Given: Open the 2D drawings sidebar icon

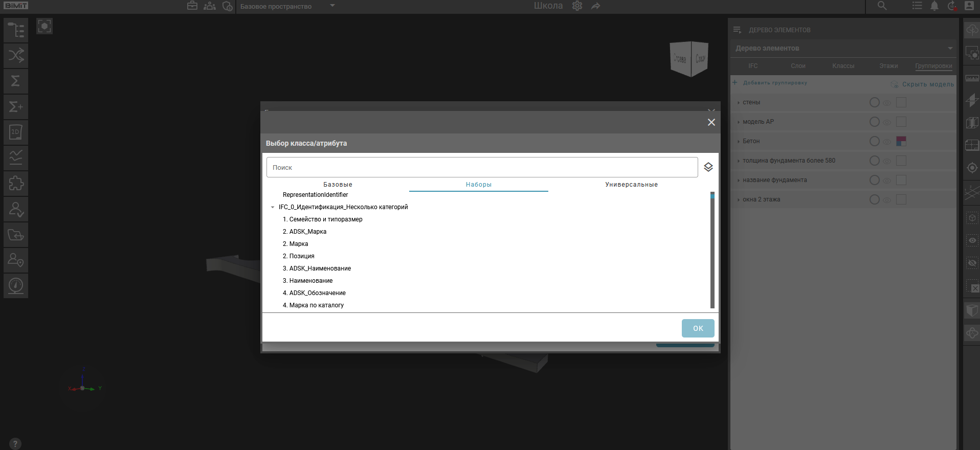Looking at the screenshot, I should (16, 132).
